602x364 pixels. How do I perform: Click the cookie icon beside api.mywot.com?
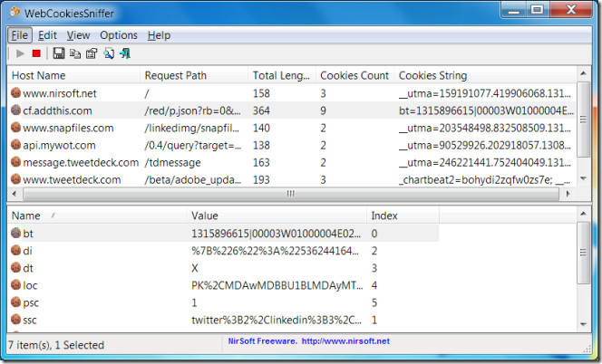15,145
